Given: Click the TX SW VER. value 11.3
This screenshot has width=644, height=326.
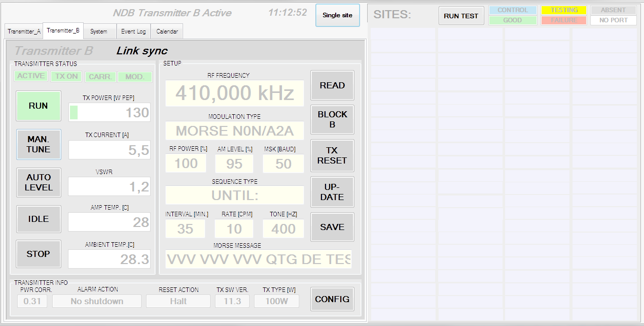Looking at the screenshot, I should click(232, 301).
